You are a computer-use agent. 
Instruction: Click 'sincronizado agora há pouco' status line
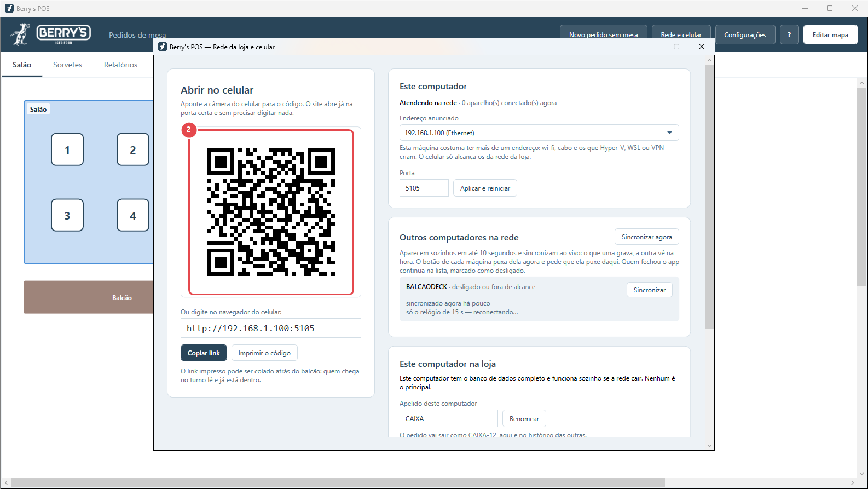[x=448, y=303]
